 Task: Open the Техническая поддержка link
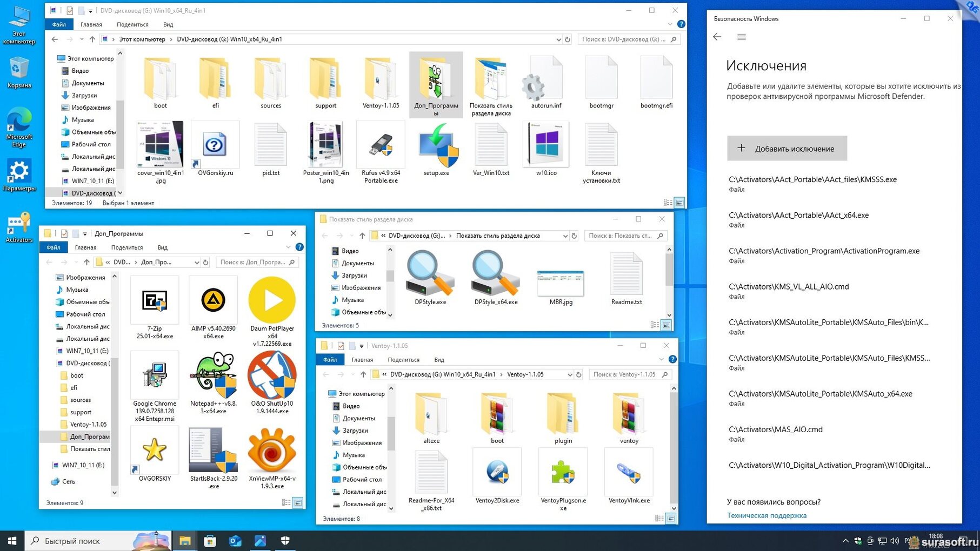coord(766,515)
